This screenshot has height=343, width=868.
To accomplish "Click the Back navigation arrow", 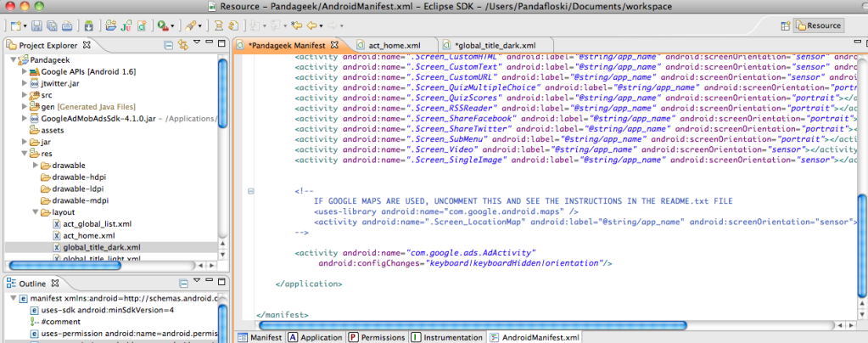I will tap(314, 26).
